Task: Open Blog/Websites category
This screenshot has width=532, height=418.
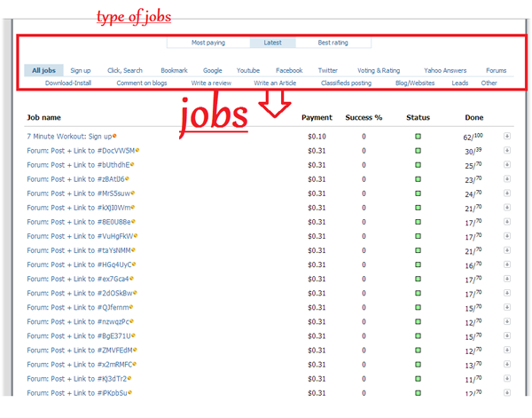Action: tap(415, 83)
